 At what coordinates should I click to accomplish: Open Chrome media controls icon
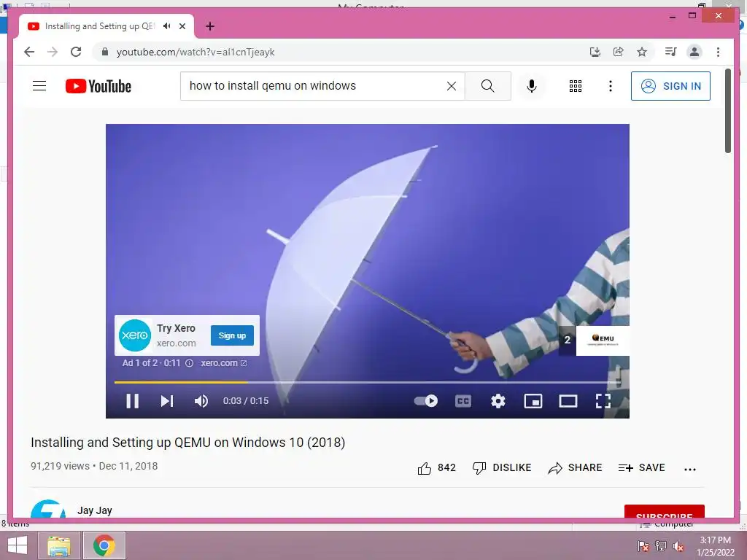pos(671,52)
